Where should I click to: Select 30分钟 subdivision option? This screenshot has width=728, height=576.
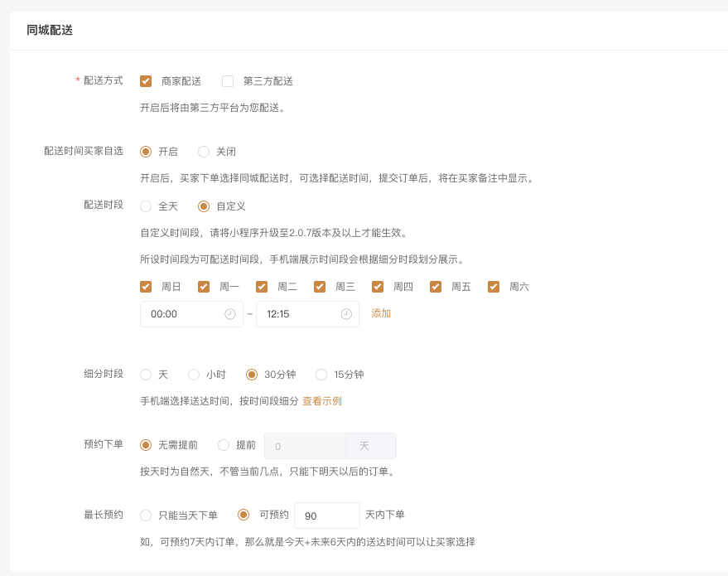coord(252,375)
